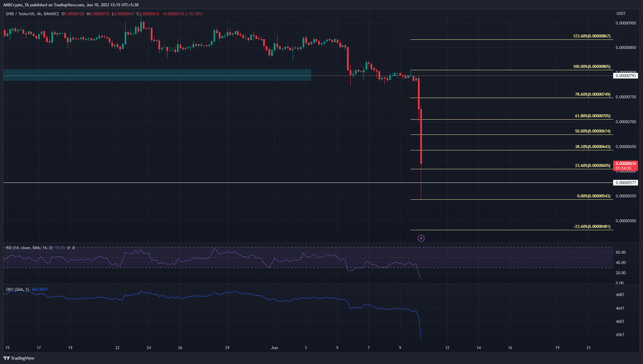Click the date 29 on the time axis
Screen dimensions: 643x364
[x=227, y=348]
